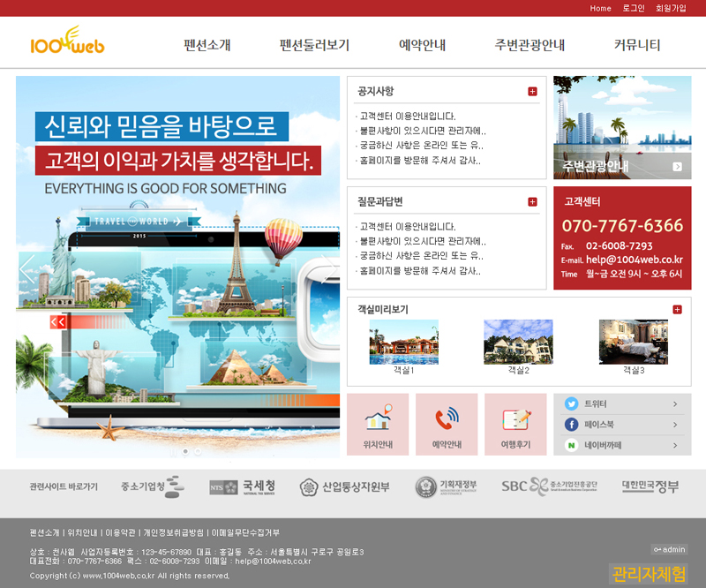Expand 질문과답변 with the plus button
The width and height of the screenshot is (706, 588).
coord(532,202)
